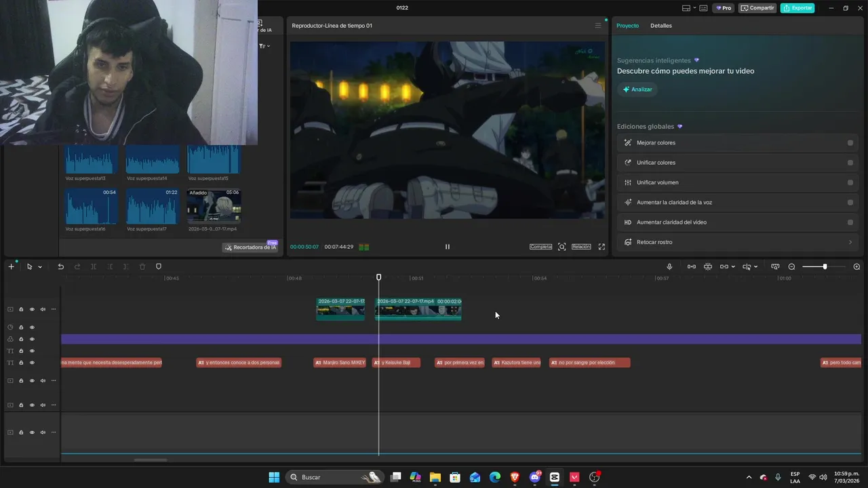
Task: Open the Completa preview quality menu
Action: [540, 247]
